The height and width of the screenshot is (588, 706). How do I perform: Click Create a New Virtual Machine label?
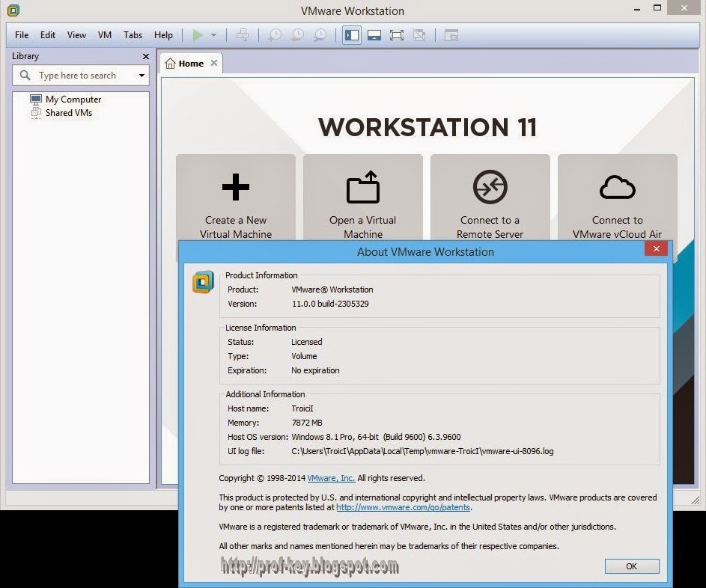click(x=236, y=227)
